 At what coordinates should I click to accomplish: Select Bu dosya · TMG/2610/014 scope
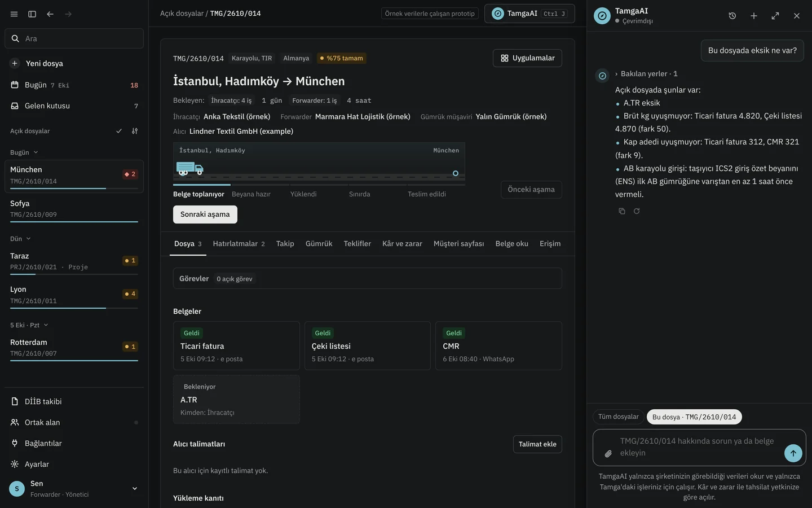(694, 417)
